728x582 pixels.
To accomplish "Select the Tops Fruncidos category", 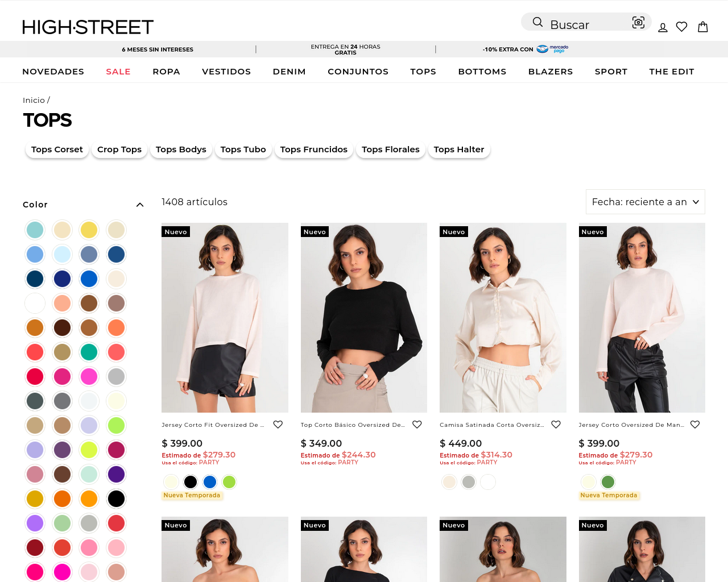I will 313,149.
